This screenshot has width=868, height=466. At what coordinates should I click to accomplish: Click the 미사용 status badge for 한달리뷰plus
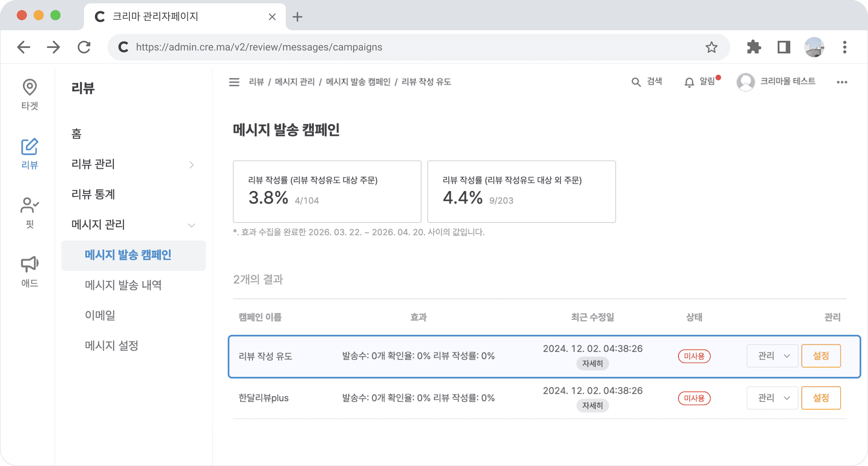tap(694, 398)
